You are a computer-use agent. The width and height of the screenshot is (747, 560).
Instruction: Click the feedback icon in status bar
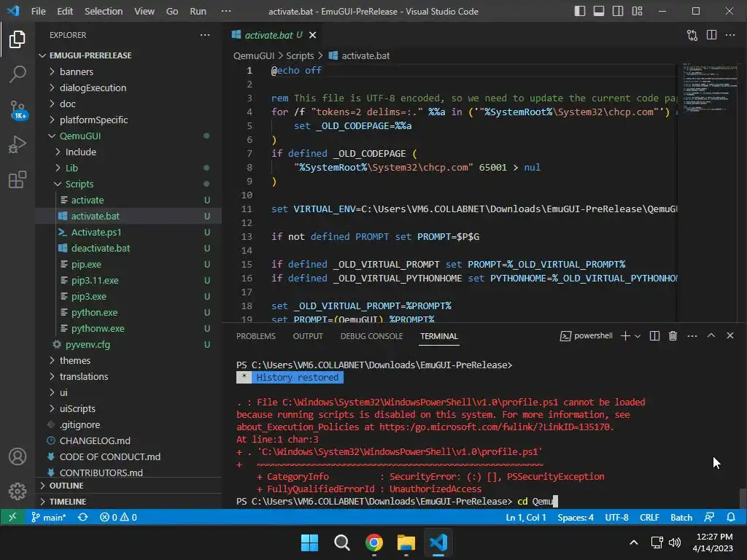[x=709, y=517]
